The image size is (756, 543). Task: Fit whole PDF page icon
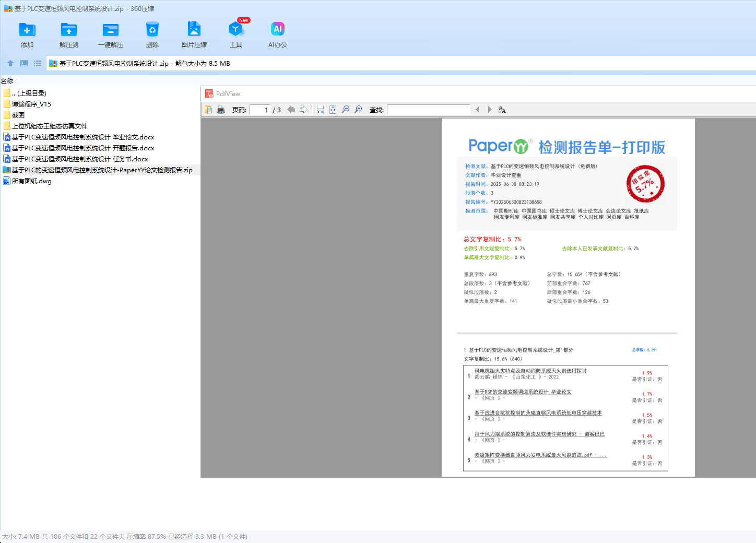pos(333,110)
